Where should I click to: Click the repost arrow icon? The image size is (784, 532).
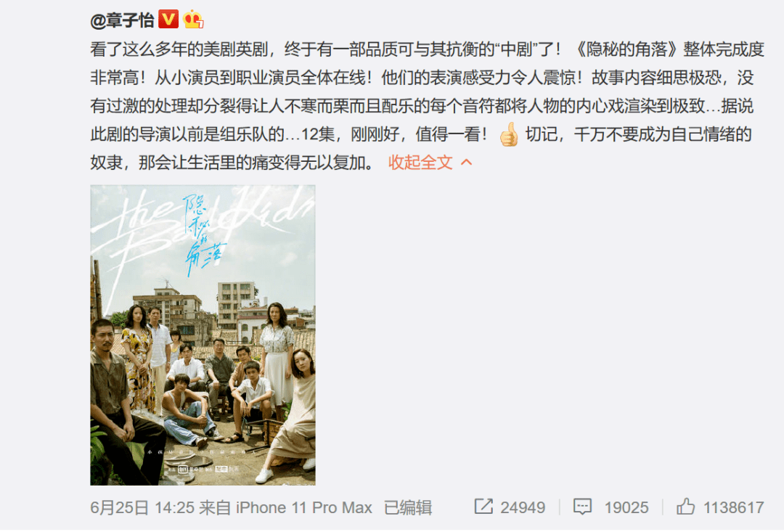pyautogui.click(x=483, y=507)
